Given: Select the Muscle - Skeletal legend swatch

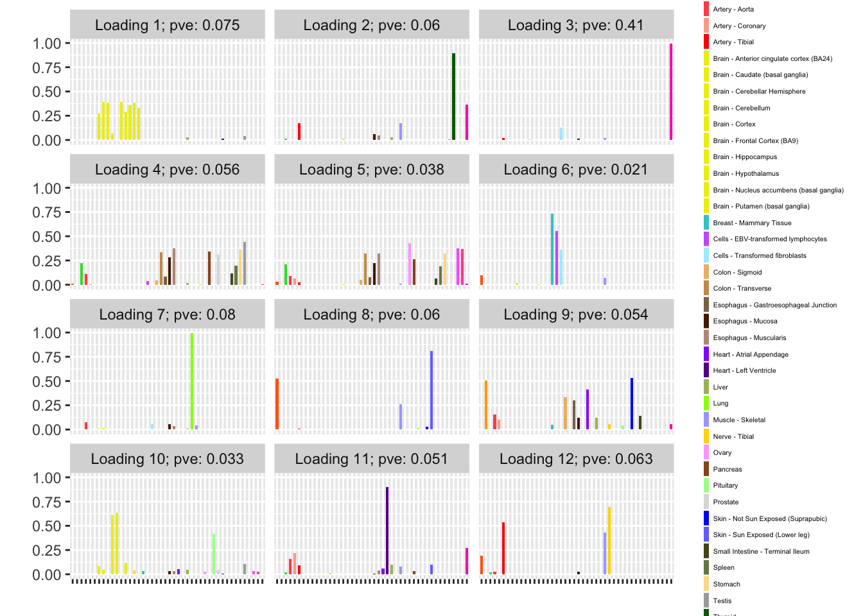Looking at the screenshot, I should tap(706, 420).
